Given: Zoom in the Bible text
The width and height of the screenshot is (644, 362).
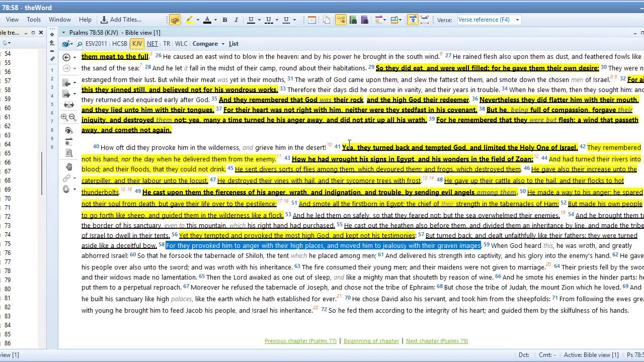Looking at the screenshot, I should pyautogui.click(x=64, y=117).
